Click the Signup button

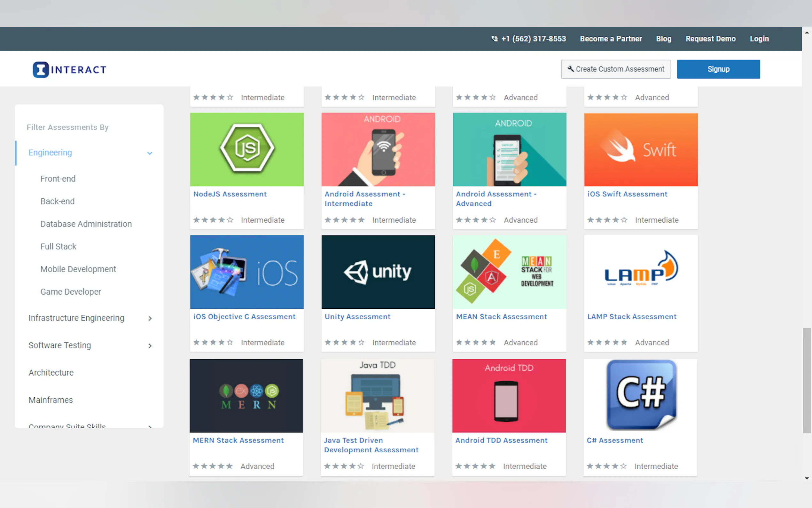(718, 69)
